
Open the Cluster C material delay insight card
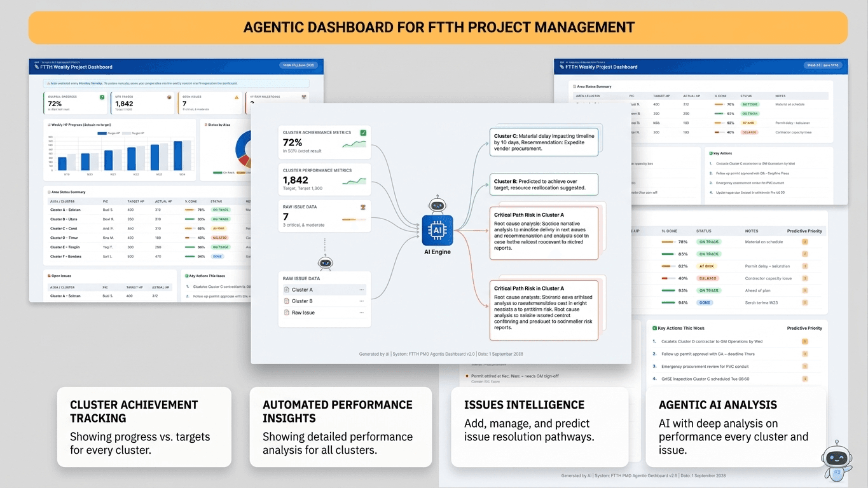[544, 142]
